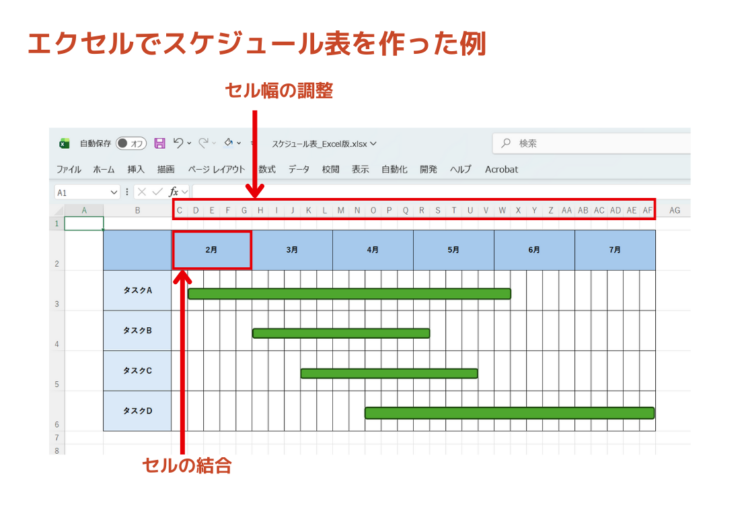Select row 7 header
This screenshot has width=740, height=505.
pos(57,438)
